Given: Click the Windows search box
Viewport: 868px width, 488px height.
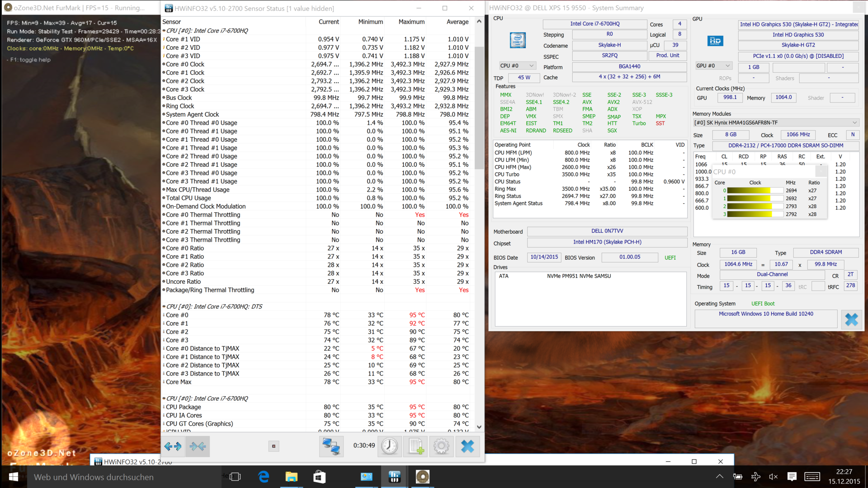Looking at the screenshot, I should click(x=122, y=477).
